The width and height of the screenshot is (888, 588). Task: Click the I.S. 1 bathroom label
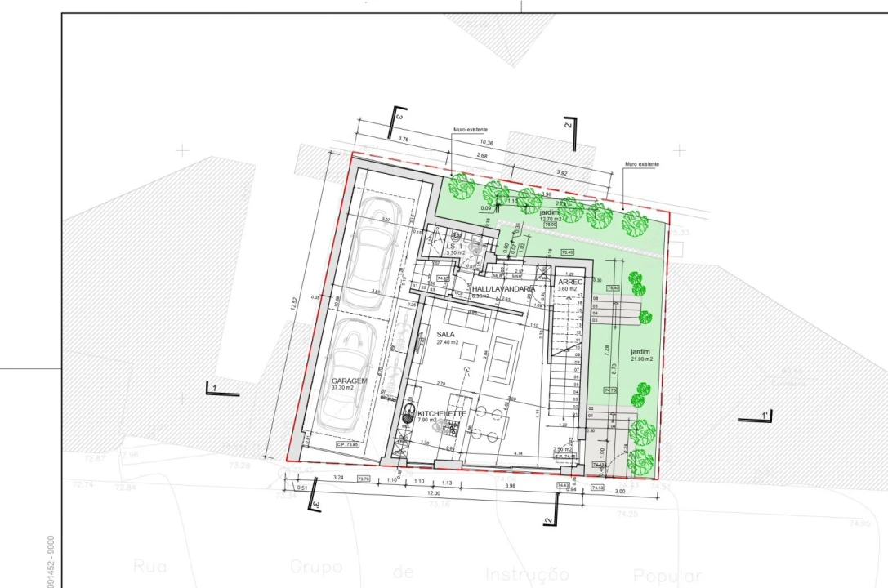tap(454, 245)
